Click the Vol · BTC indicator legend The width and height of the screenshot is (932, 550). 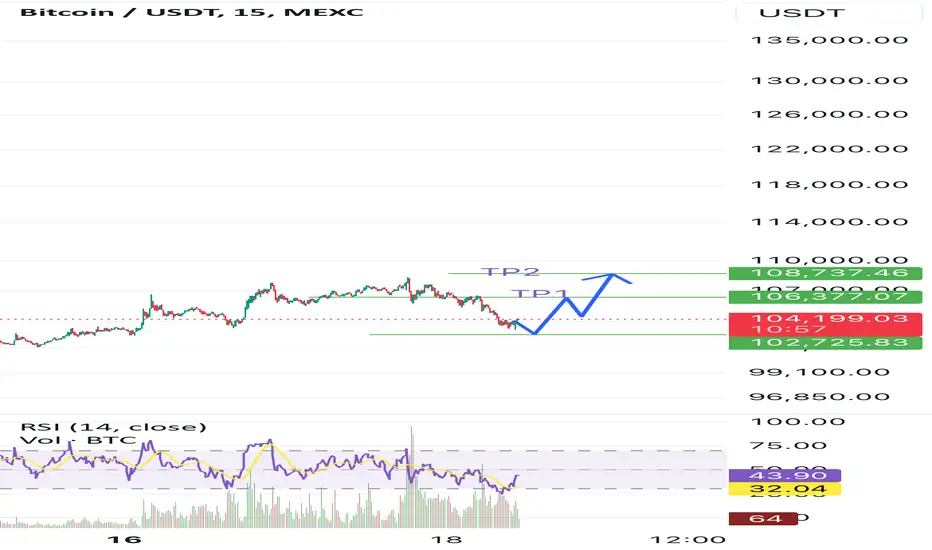(x=78, y=441)
